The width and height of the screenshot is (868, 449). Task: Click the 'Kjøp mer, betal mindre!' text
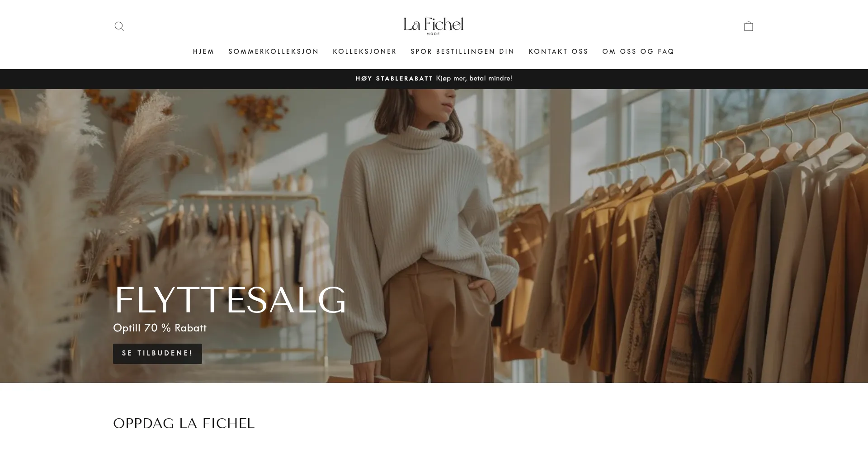click(474, 79)
